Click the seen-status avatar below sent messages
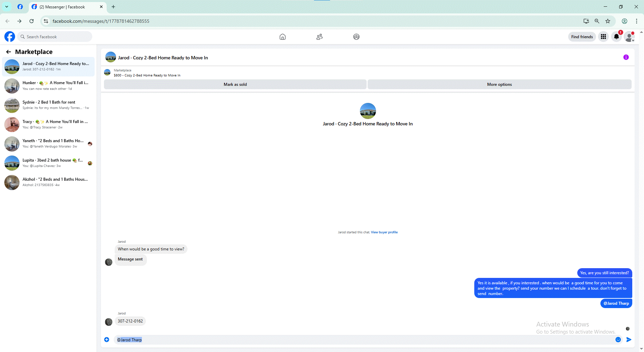The height and width of the screenshot is (352, 644). click(x=628, y=329)
